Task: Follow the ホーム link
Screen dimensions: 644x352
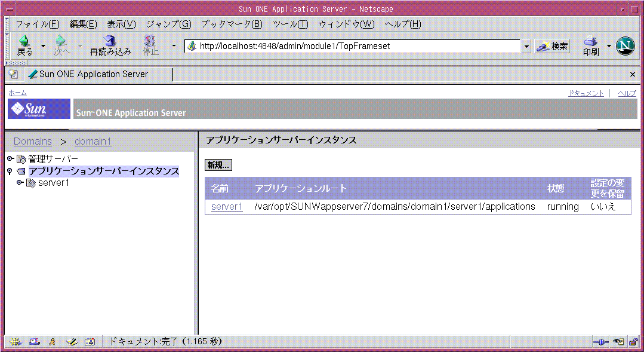Action: tap(18, 93)
